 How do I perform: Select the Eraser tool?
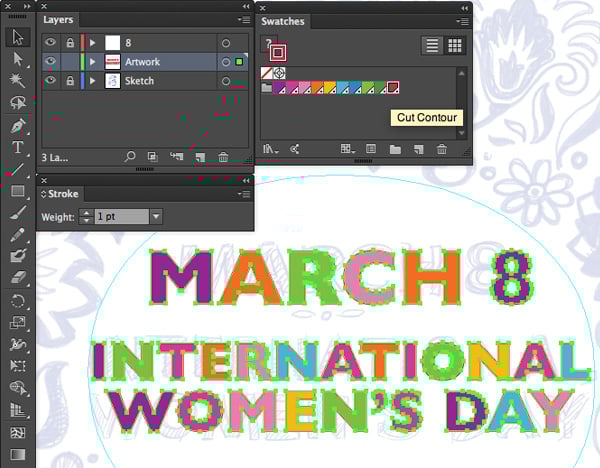(x=18, y=277)
